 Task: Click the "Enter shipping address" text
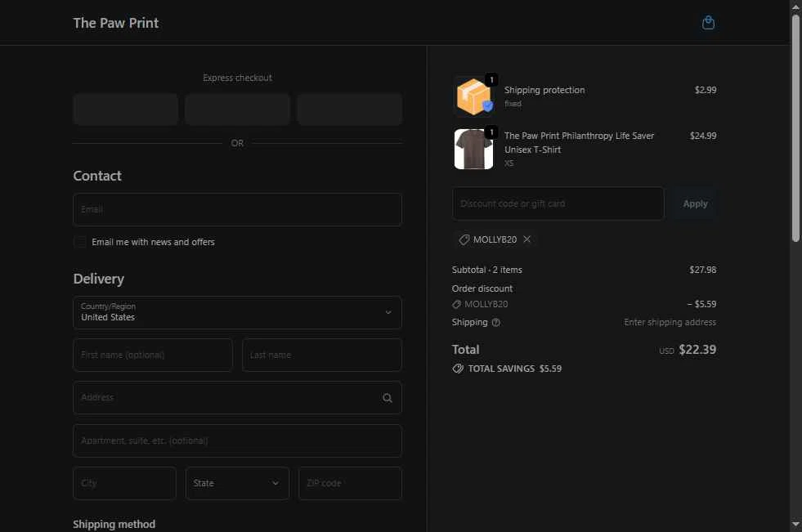click(x=670, y=323)
